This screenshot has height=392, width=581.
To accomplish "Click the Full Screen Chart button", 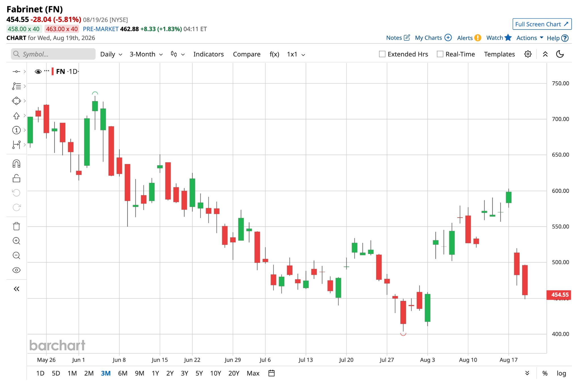I will 542,24.
